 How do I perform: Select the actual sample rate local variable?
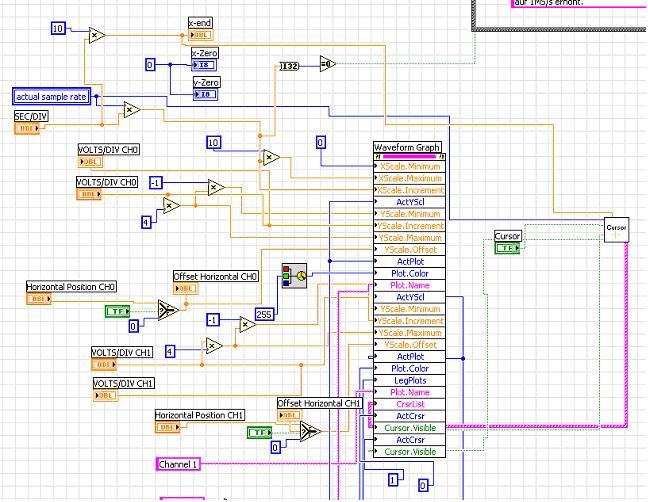tap(51, 97)
